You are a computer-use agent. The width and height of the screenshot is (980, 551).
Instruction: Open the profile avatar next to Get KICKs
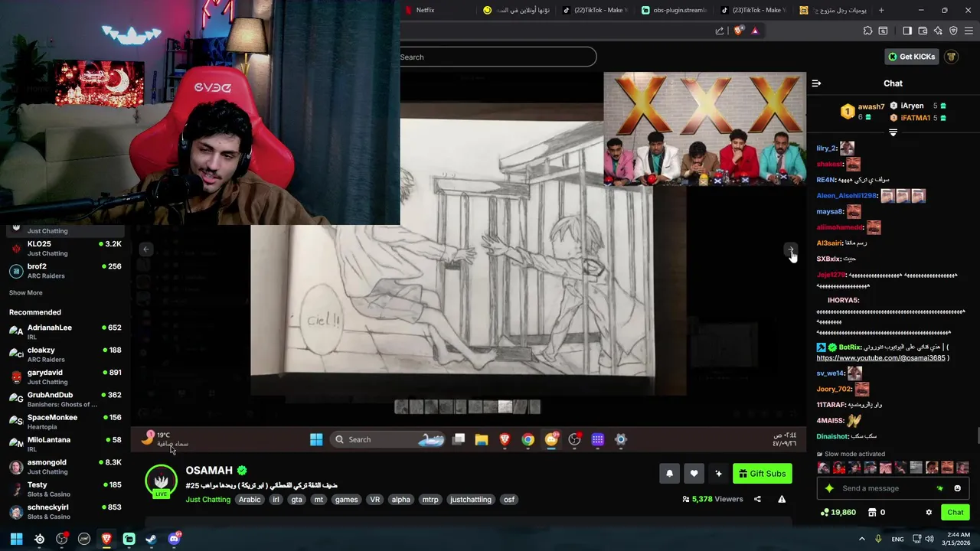(x=952, y=57)
